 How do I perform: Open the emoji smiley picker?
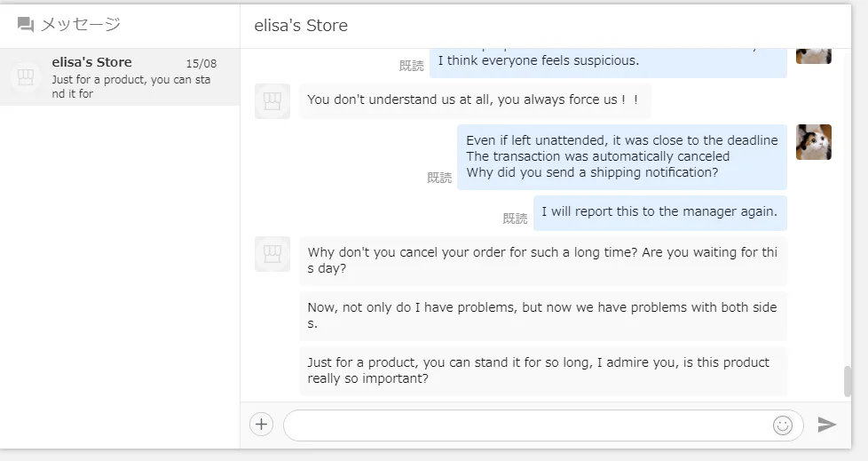782,425
